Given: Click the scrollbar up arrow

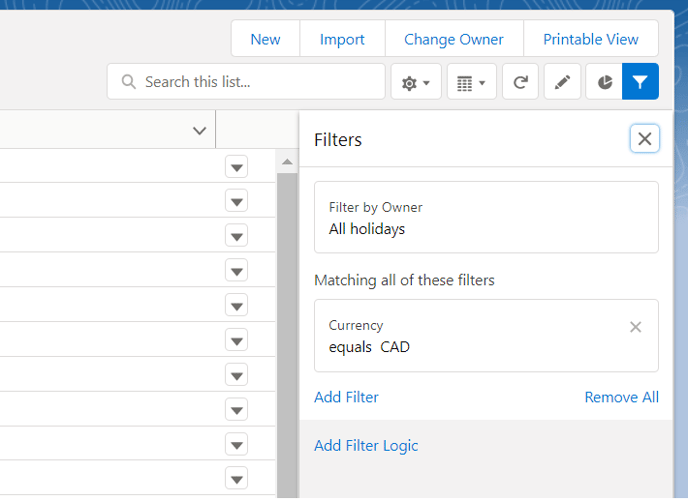Looking at the screenshot, I should 287,162.
